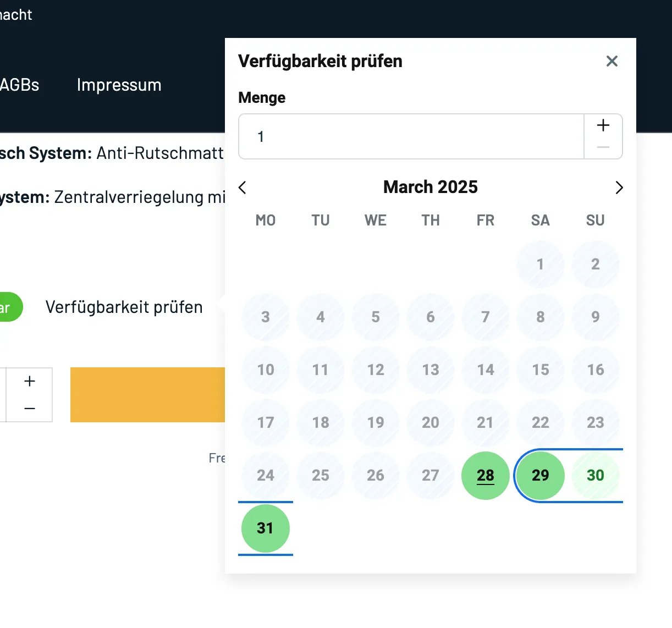The width and height of the screenshot is (672, 628).
Task: Select March 31 available date
Action: pos(265,528)
